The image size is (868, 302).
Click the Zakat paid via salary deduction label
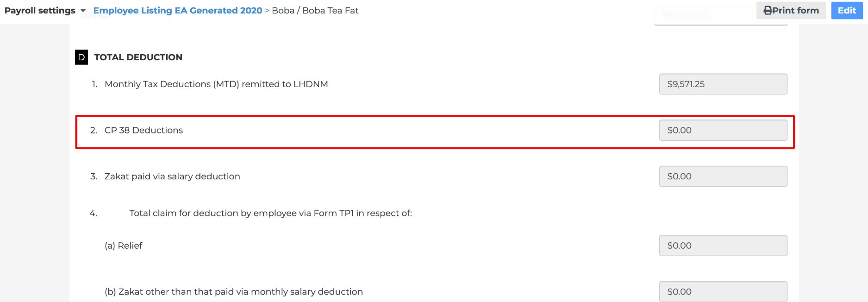[x=172, y=176]
